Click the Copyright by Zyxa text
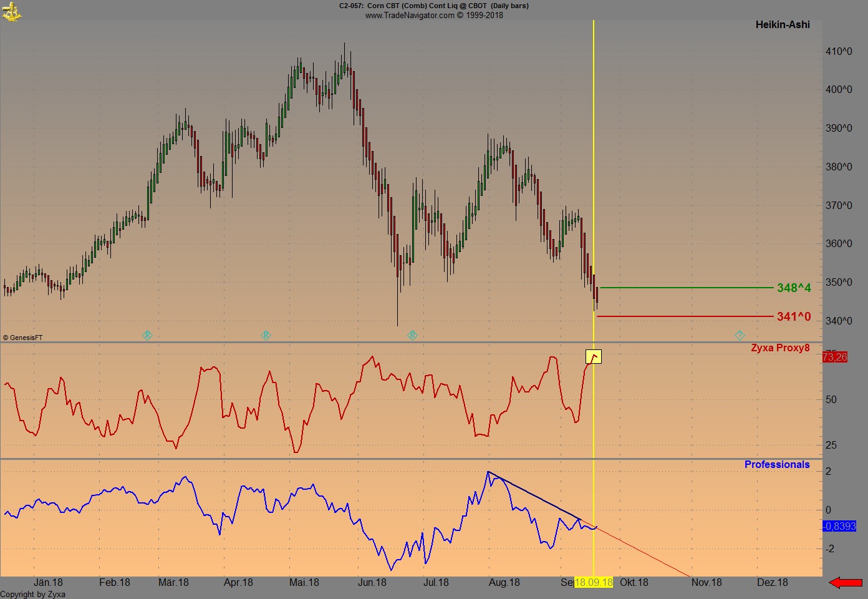 coord(32,594)
